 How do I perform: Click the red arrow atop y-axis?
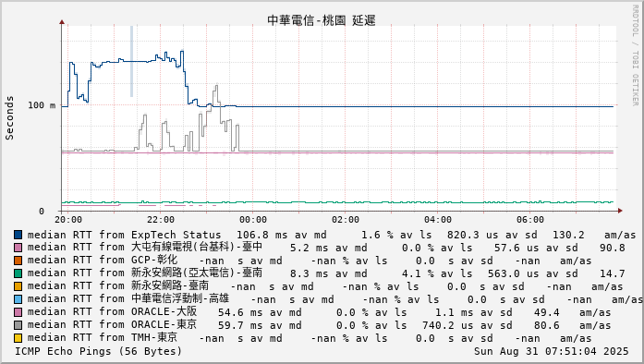pos(62,22)
